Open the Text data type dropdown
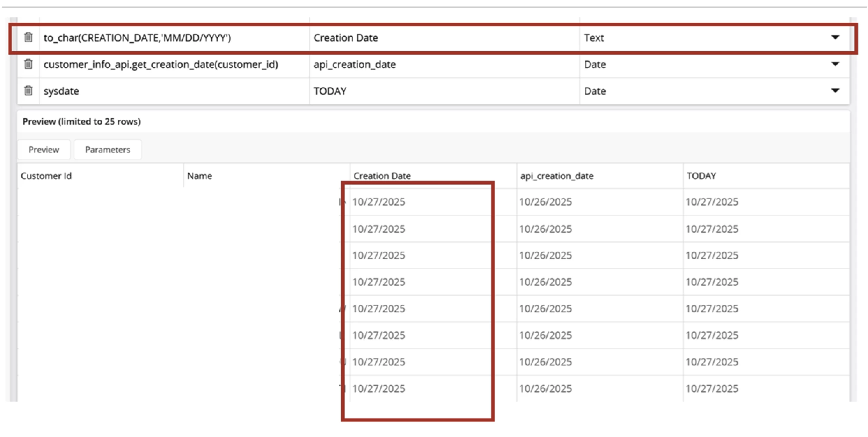The image size is (868, 437). click(834, 37)
